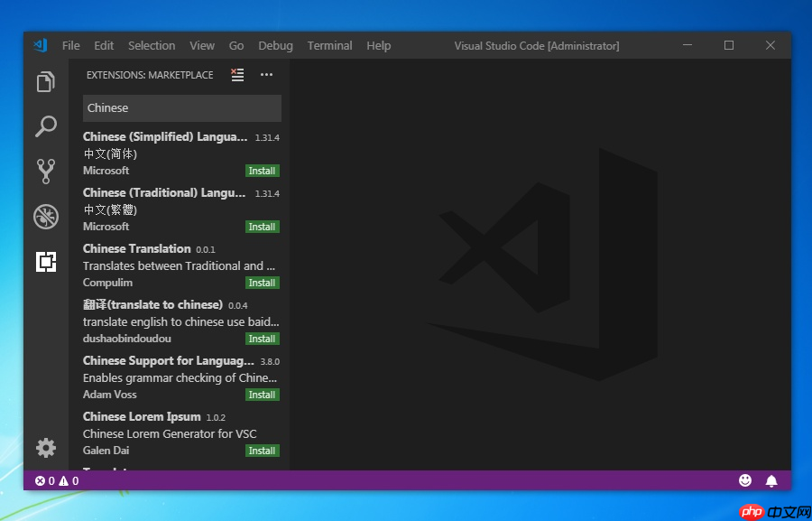Open the File menu
The image size is (812, 521).
pyautogui.click(x=70, y=45)
